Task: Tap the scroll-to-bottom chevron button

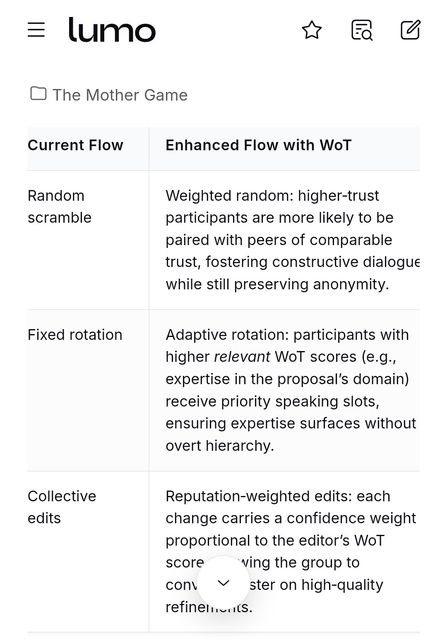Action: (x=223, y=582)
